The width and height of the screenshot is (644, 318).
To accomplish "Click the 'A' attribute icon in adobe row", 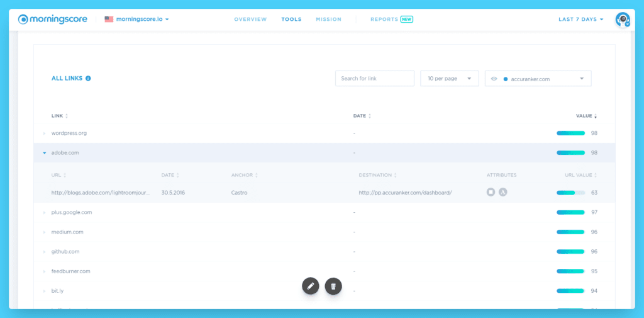I will pos(503,192).
